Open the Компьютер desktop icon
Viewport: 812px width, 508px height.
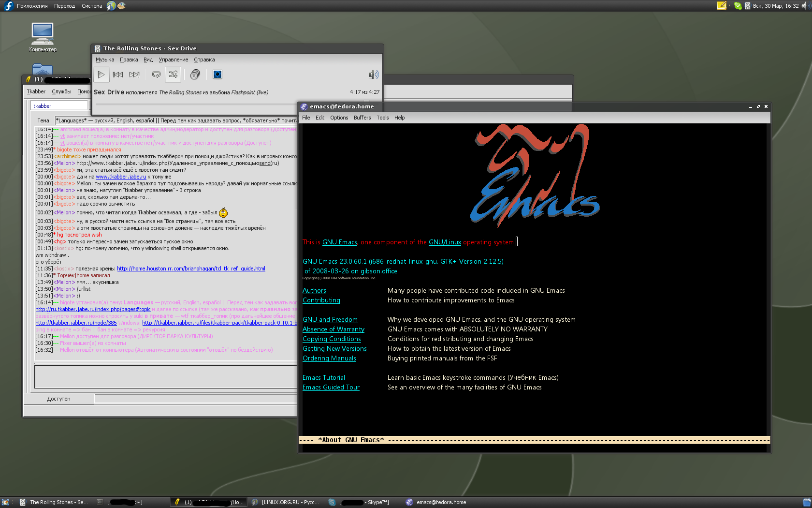(x=43, y=37)
